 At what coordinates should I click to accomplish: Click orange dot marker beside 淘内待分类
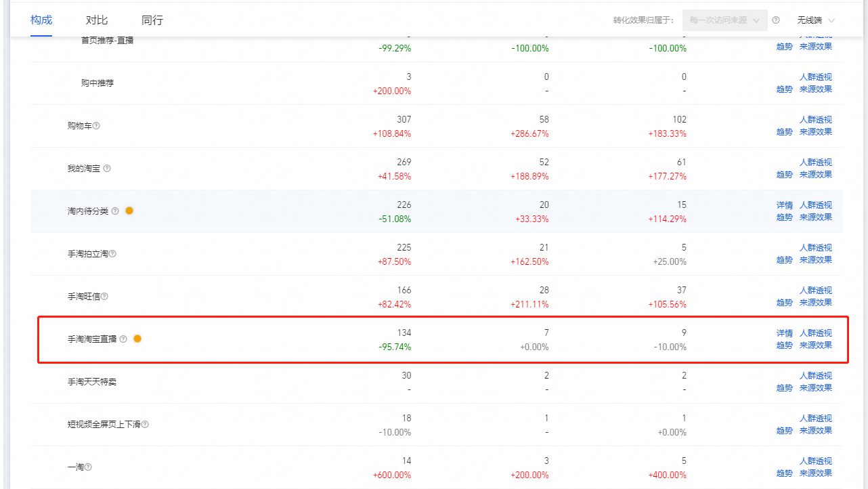point(129,211)
